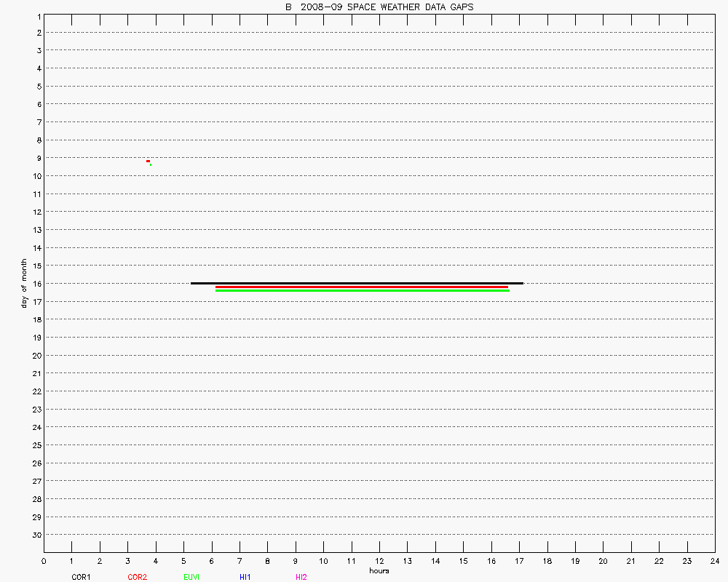This screenshot has width=728, height=582.
Task: Click the hour 24 tick label
Action: click(x=714, y=561)
